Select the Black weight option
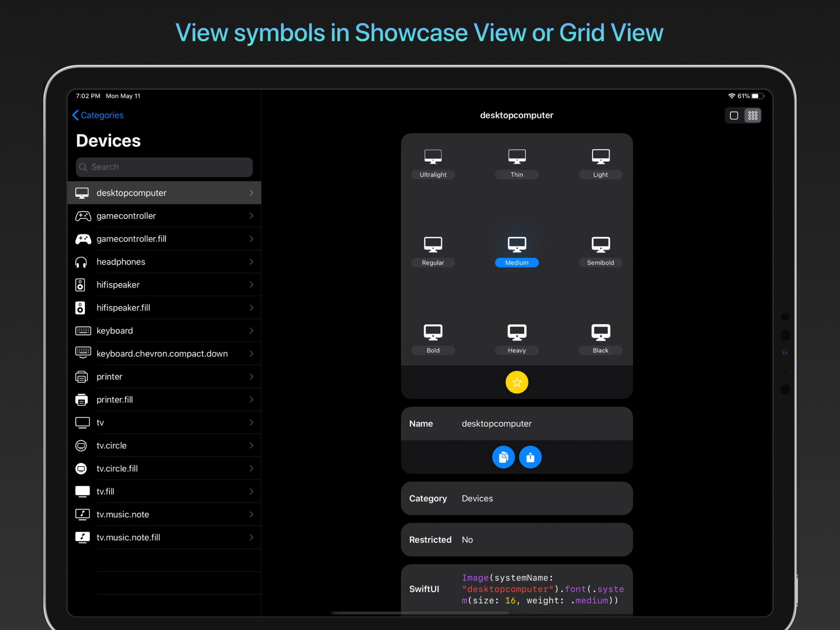This screenshot has height=630, width=840. click(601, 350)
